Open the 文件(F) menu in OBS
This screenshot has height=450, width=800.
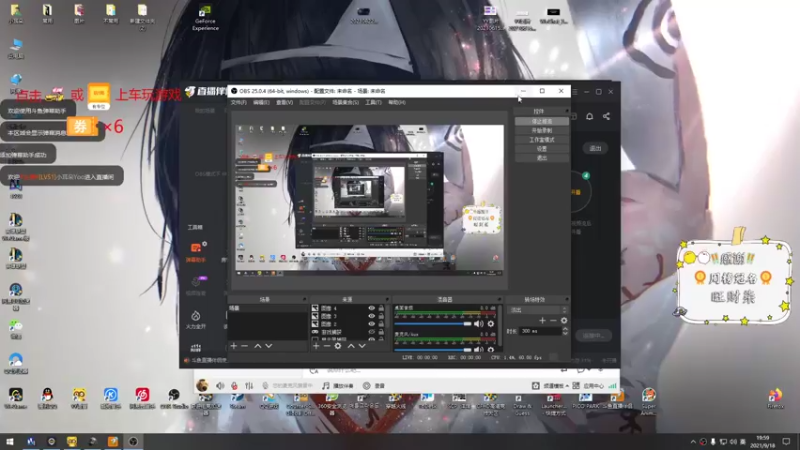click(x=238, y=103)
